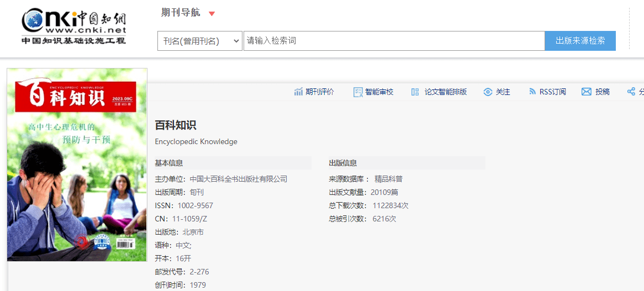This screenshot has width=644, height=291.
Task: Open the 期刊评价 chart icon
Action: coord(298,92)
